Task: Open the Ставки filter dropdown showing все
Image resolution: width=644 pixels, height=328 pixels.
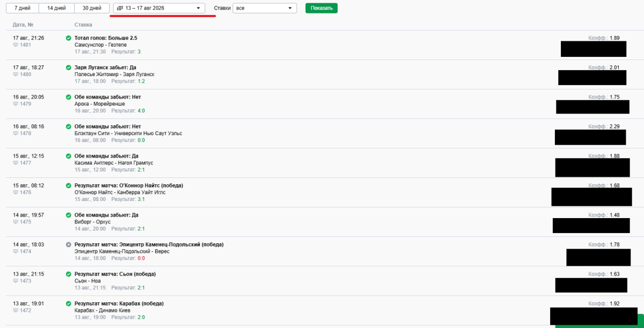Action: pos(265,9)
